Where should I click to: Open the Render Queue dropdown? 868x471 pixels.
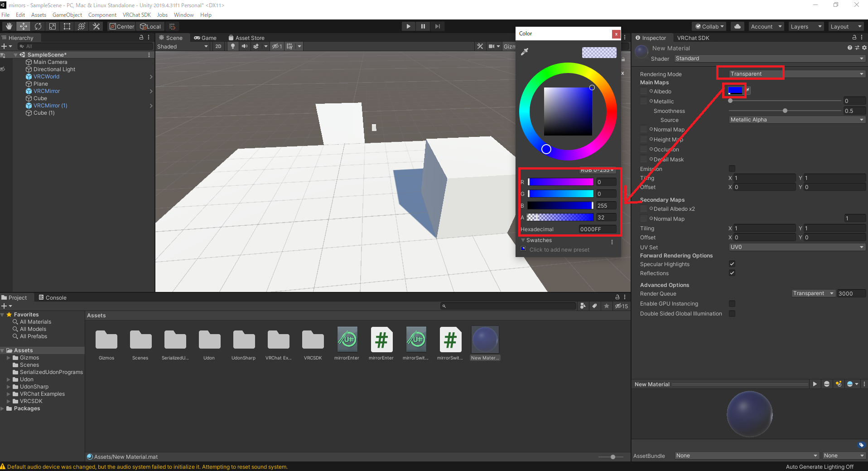(814, 293)
